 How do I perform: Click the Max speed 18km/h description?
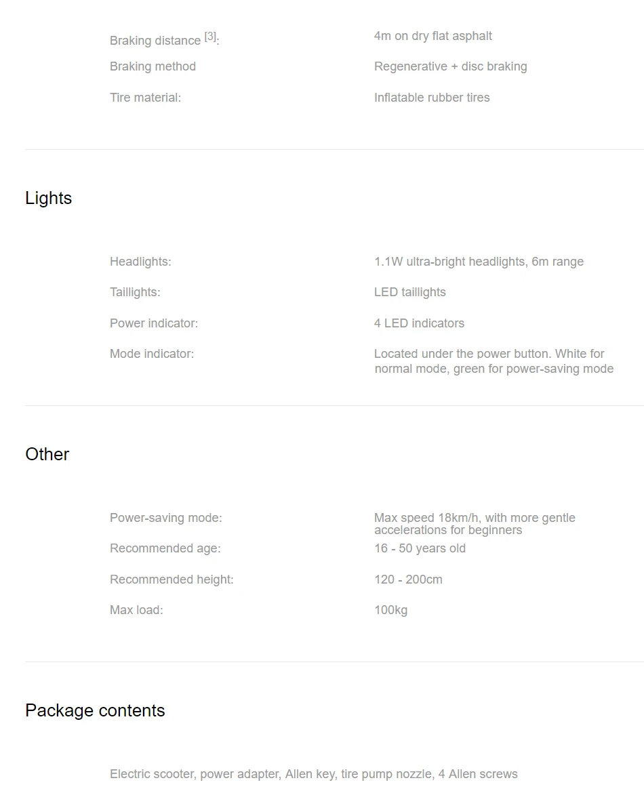475,523
